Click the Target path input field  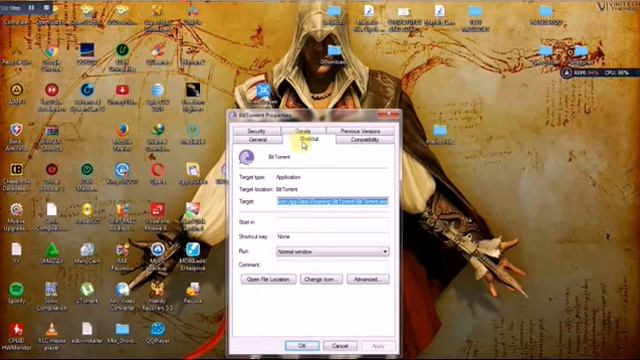[332, 201]
